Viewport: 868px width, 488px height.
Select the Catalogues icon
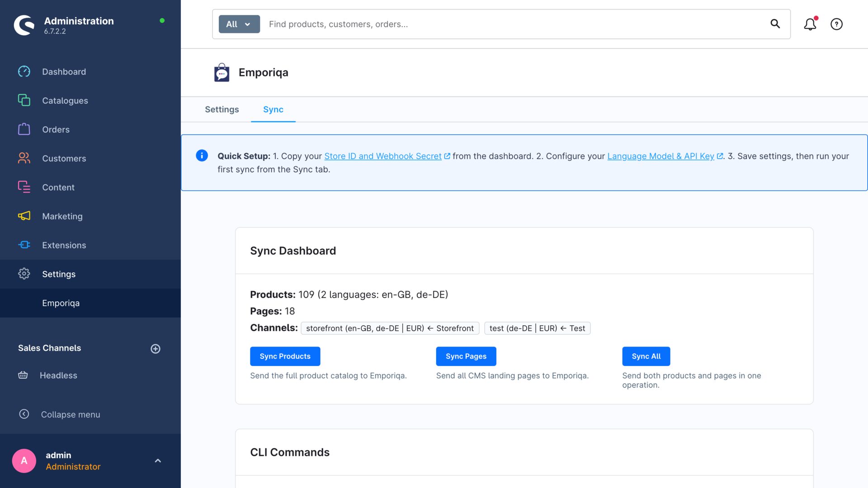tap(24, 100)
